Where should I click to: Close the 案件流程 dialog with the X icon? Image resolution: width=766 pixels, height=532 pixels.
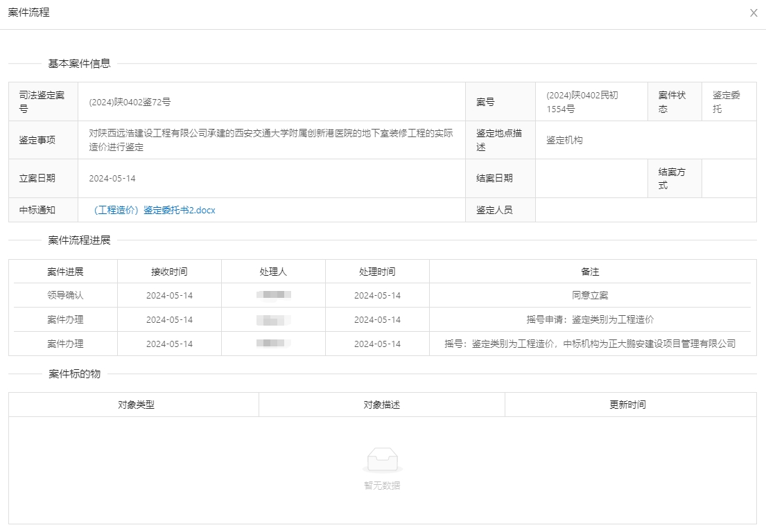point(754,13)
